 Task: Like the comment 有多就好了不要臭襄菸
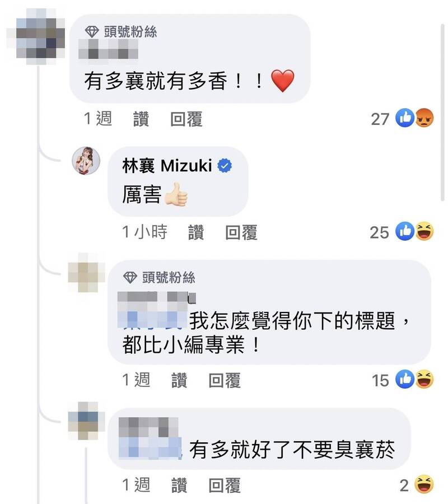tap(179, 485)
